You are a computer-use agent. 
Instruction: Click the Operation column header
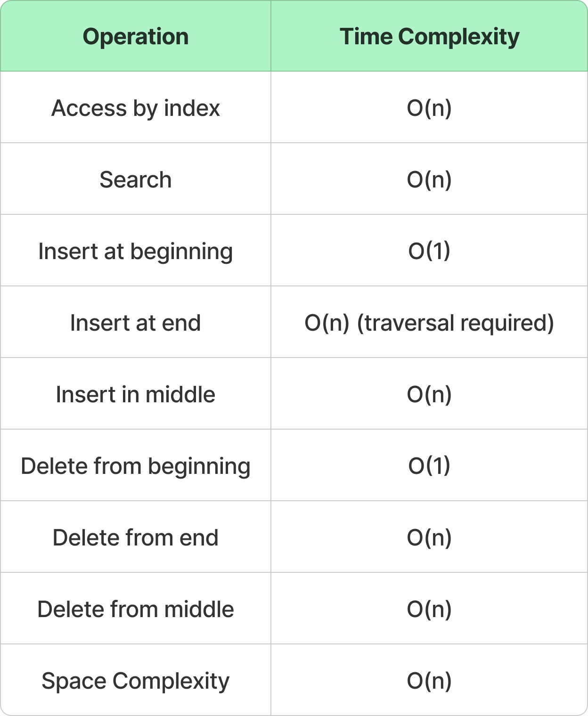pos(136,36)
